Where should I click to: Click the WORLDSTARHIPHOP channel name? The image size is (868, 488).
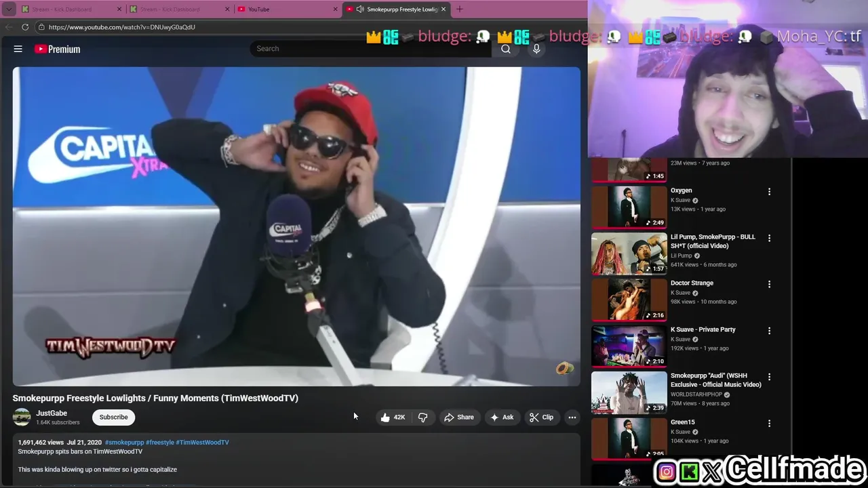[x=696, y=394]
